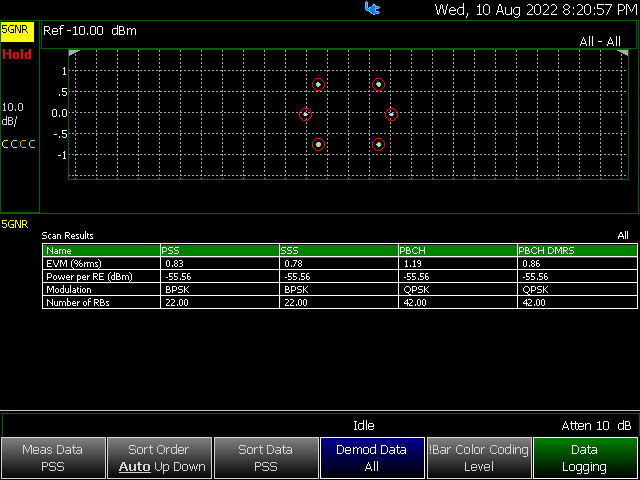640x480 pixels.
Task: Click the Power per RE (dBm) row label
Action: (89, 277)
